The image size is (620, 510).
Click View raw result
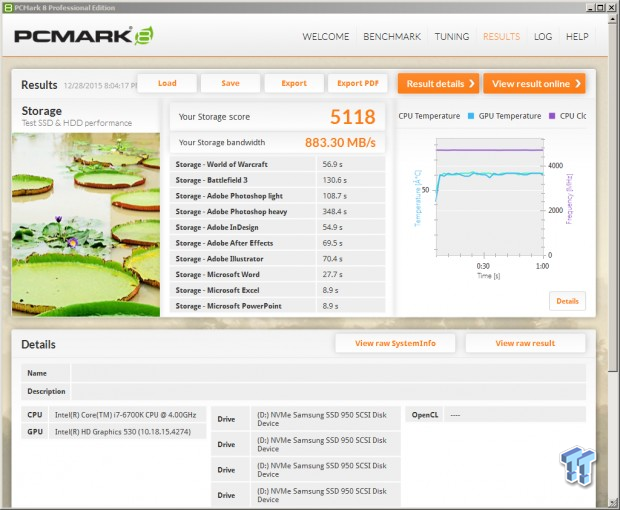tap(525, 343)
